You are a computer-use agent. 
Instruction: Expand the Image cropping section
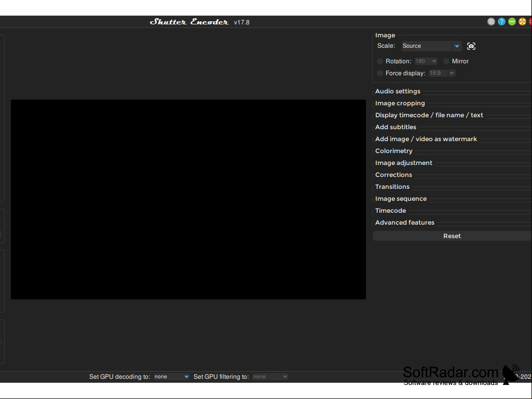400,103
